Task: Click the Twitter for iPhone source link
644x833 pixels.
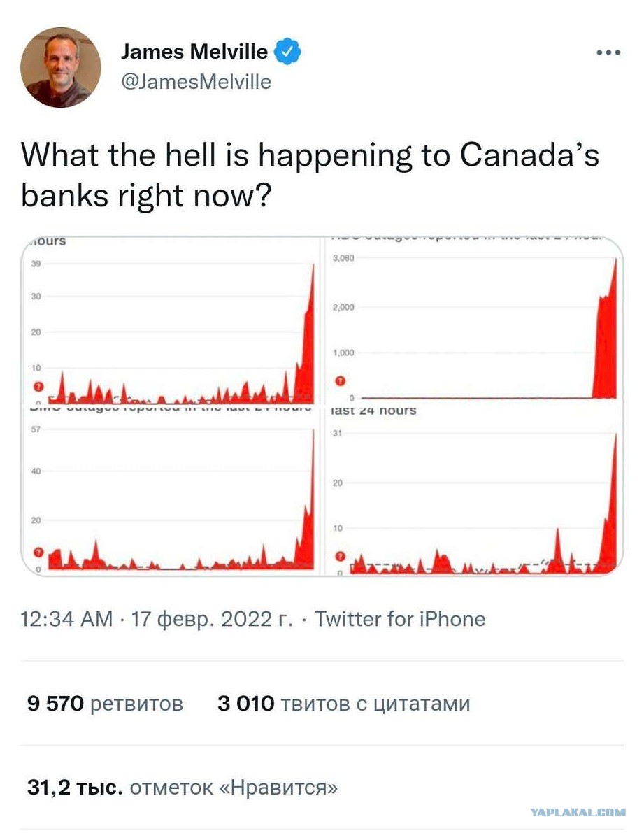Action: (x=400, y=619)
